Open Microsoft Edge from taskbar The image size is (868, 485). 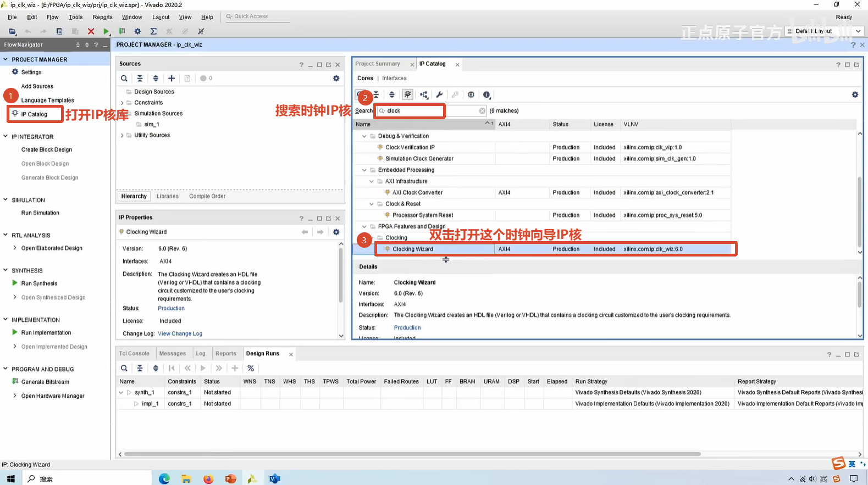coord(164,478)
